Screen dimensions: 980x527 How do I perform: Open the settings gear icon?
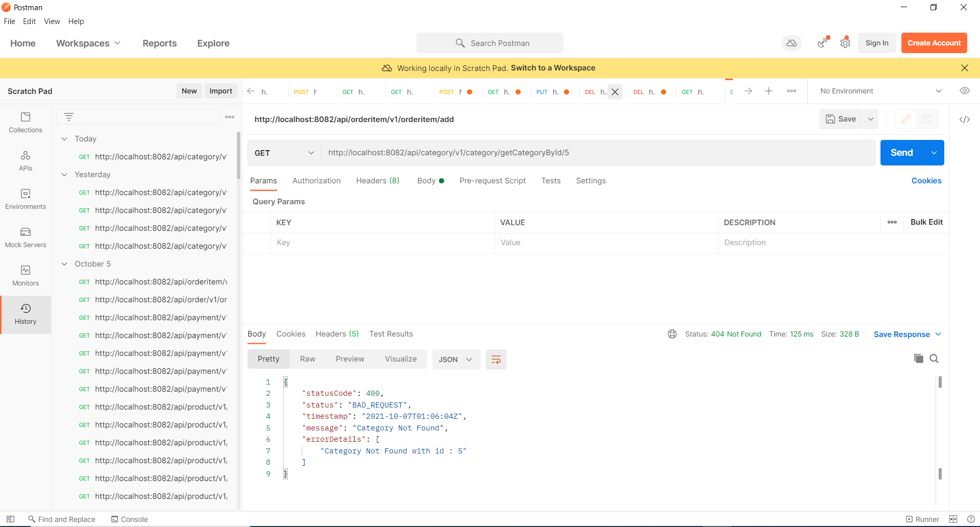click(x=845, y=43)
